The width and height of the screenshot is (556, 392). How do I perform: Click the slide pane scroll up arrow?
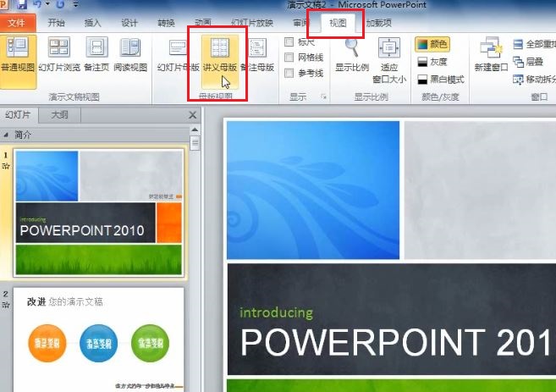(x=195, y=130)
